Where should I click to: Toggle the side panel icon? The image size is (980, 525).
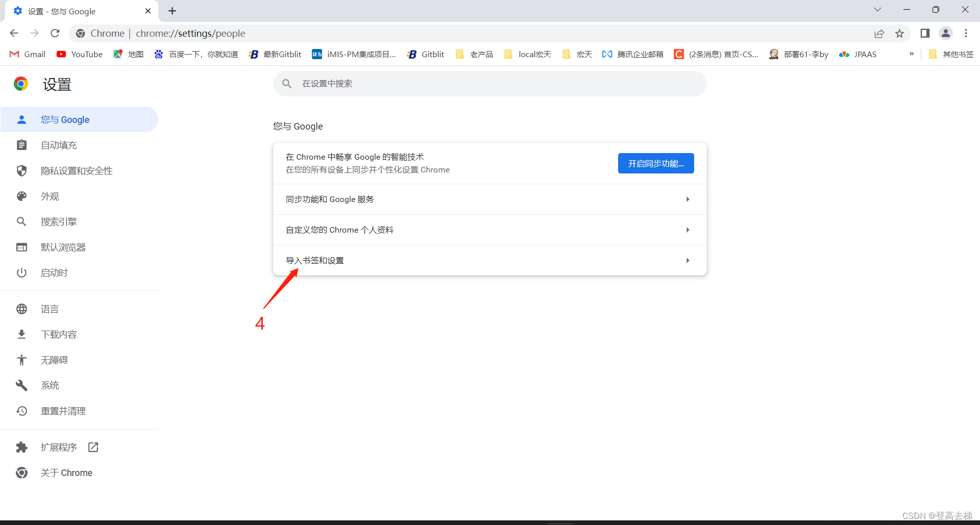(x=925, y=33)
